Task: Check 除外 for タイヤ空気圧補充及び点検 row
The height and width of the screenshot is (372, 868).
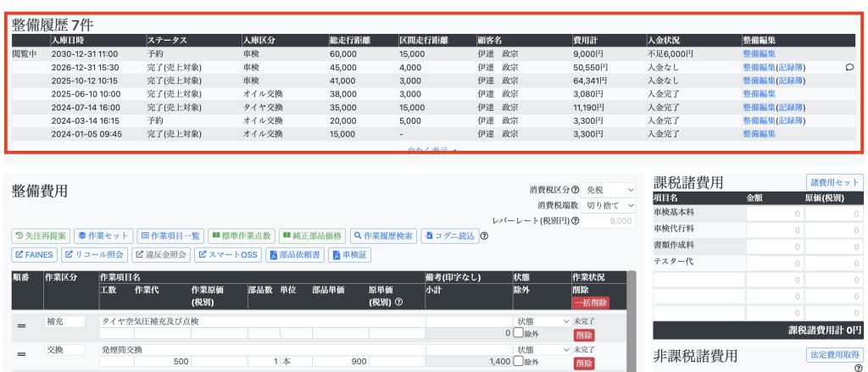Action: point(519,334)
